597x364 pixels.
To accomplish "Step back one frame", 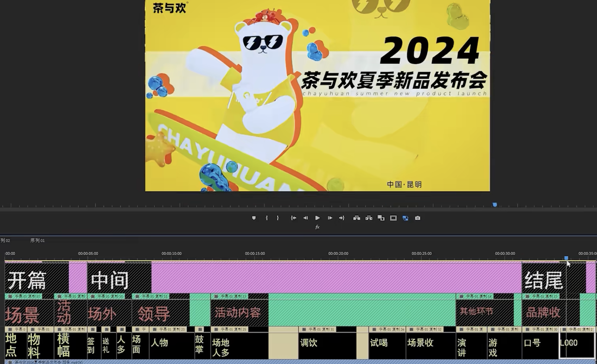I will 305,218.
